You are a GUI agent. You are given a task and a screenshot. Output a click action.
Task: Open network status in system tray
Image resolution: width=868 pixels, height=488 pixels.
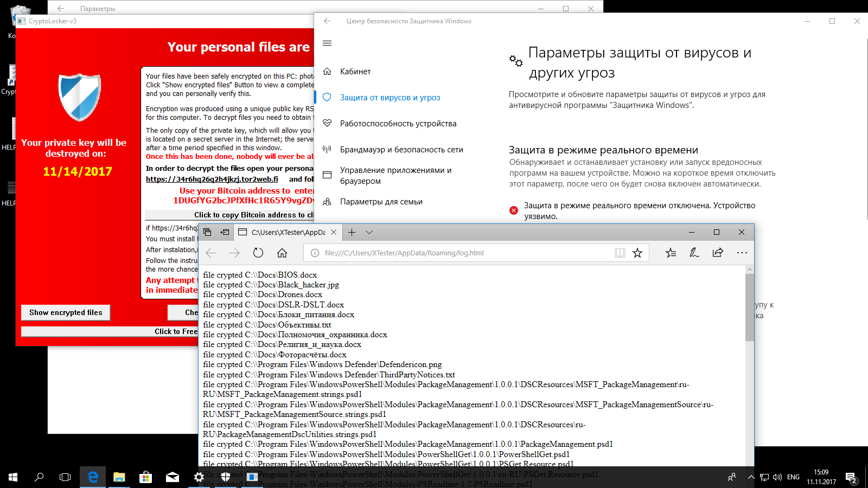tap(764, 477)
